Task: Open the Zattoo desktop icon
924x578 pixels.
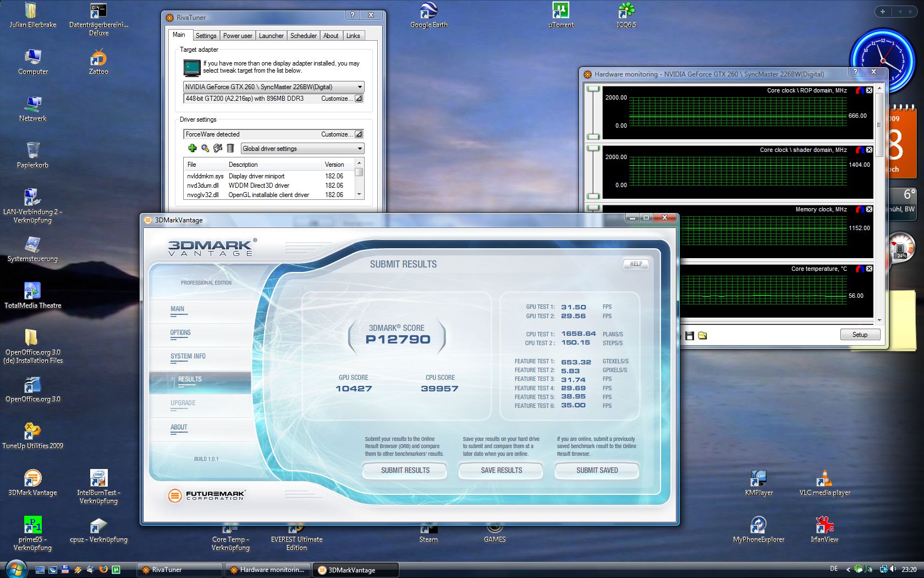Action: pos(98,62)
